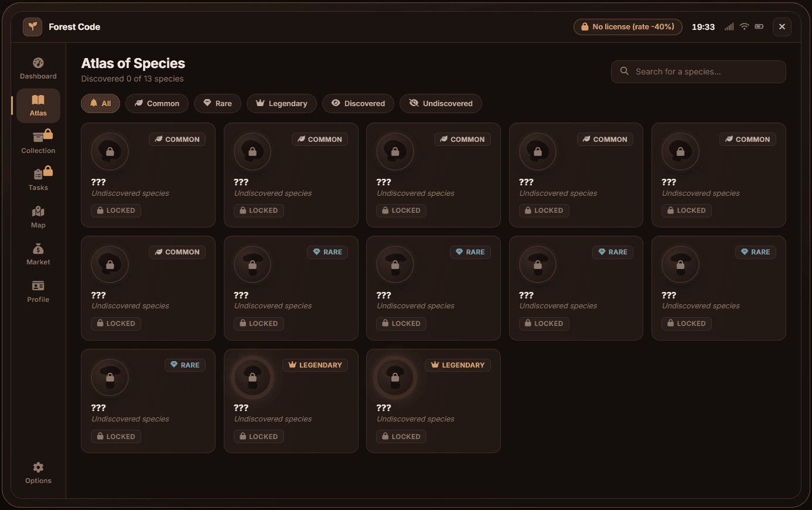Open the second Legendary species card
Viewport: 812px width, 510px height.
434,401
